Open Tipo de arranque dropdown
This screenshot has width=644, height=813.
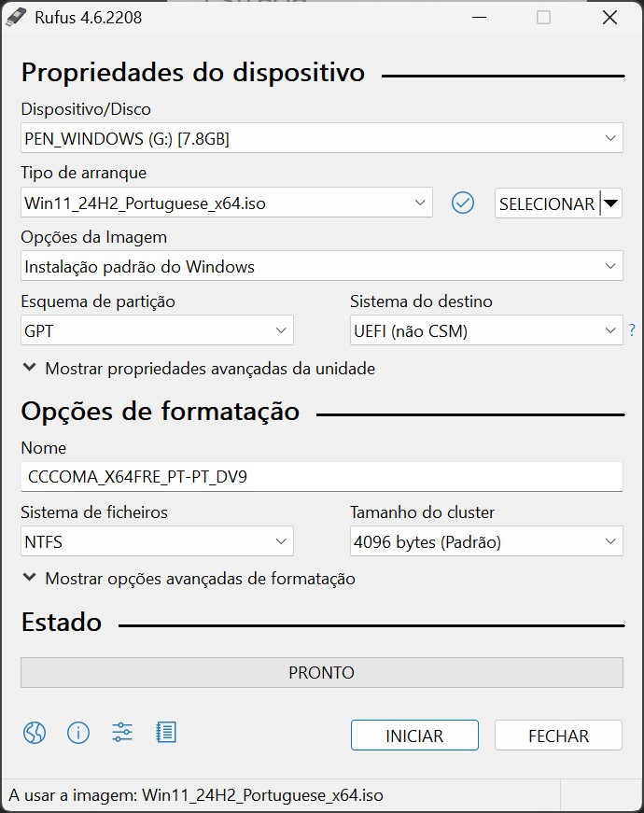pyautogui.click(x=226, y=203)
